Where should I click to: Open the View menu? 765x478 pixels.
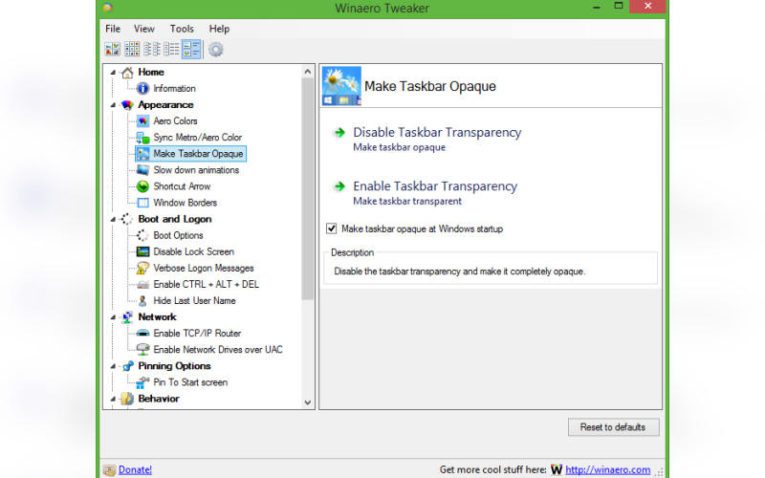144,29
